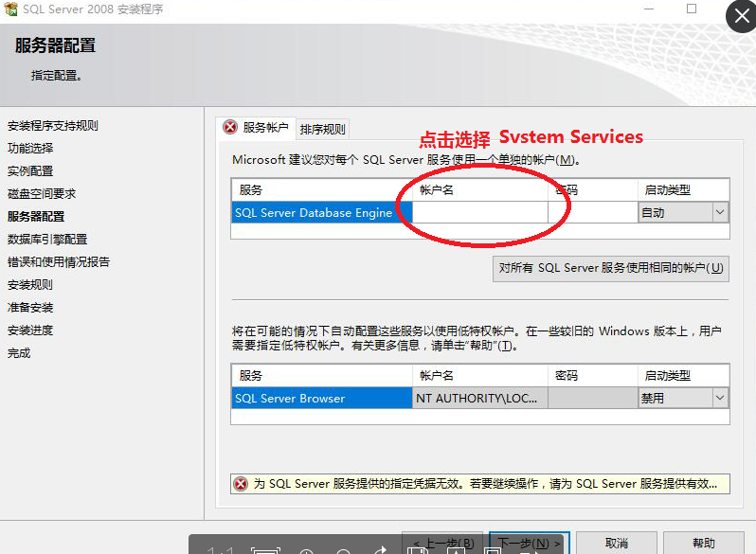Click 准备安装 in the step list

click(x=30, y=307)
